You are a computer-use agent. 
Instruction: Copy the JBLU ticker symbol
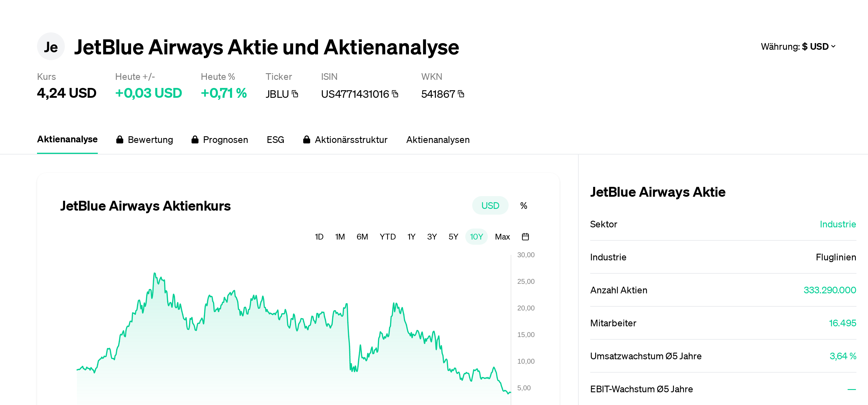(295, 94)
